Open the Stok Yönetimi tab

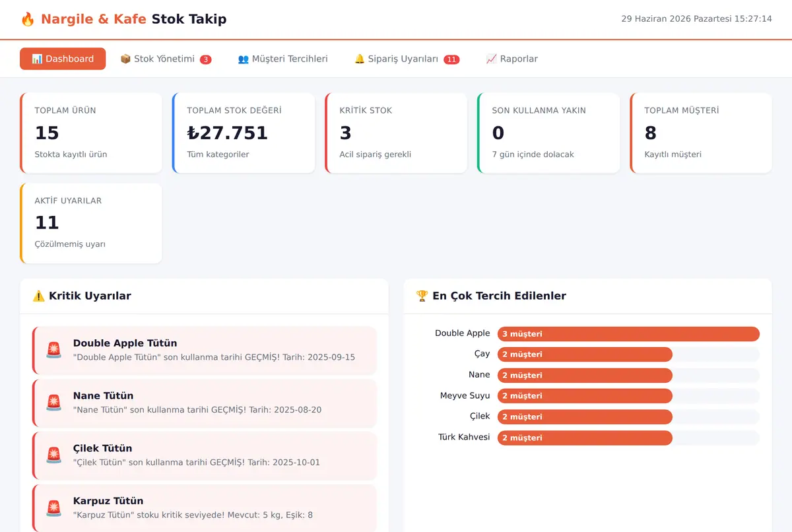166,59
